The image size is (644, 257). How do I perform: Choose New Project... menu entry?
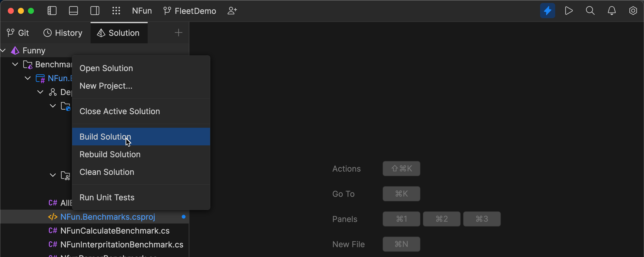[141, 86]
